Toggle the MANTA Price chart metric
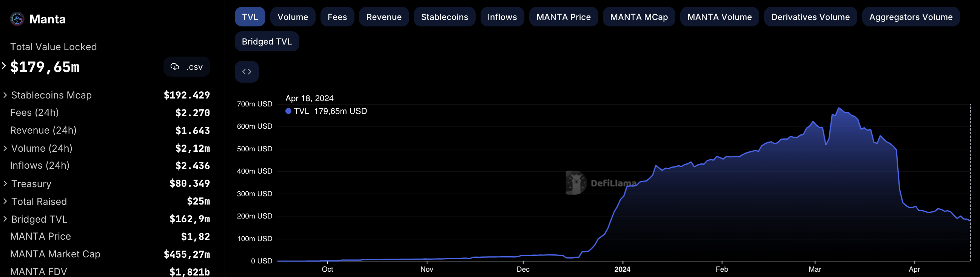 point(563,17)
